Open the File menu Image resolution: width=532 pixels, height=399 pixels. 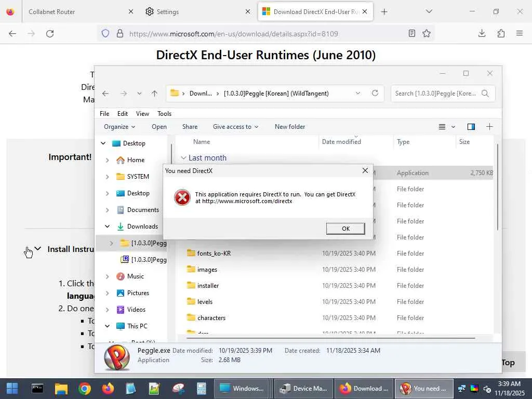104,114
